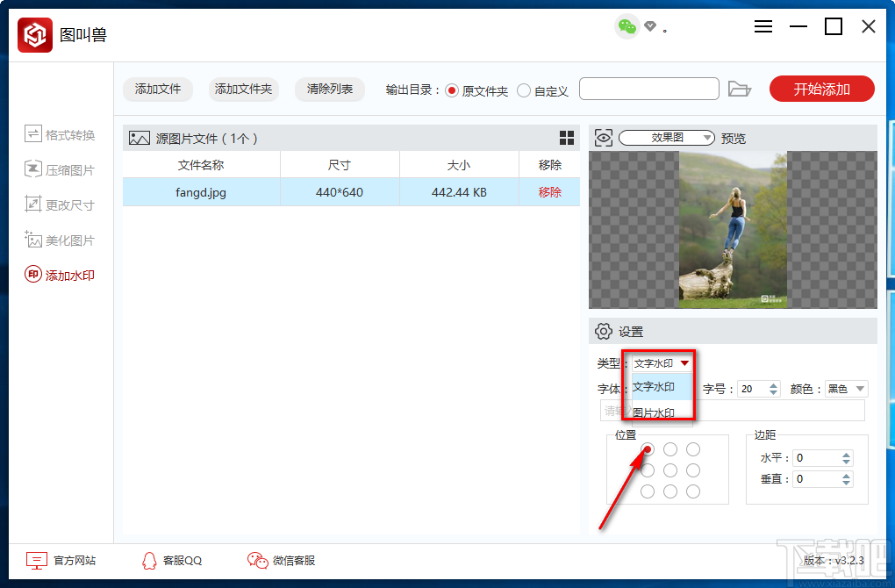Click 添加文件 add file button
This screenshot has width=895, height=588.
(158, 89)
